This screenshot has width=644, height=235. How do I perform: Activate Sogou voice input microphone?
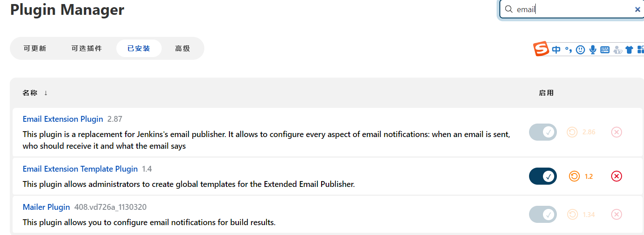(593, 50)
